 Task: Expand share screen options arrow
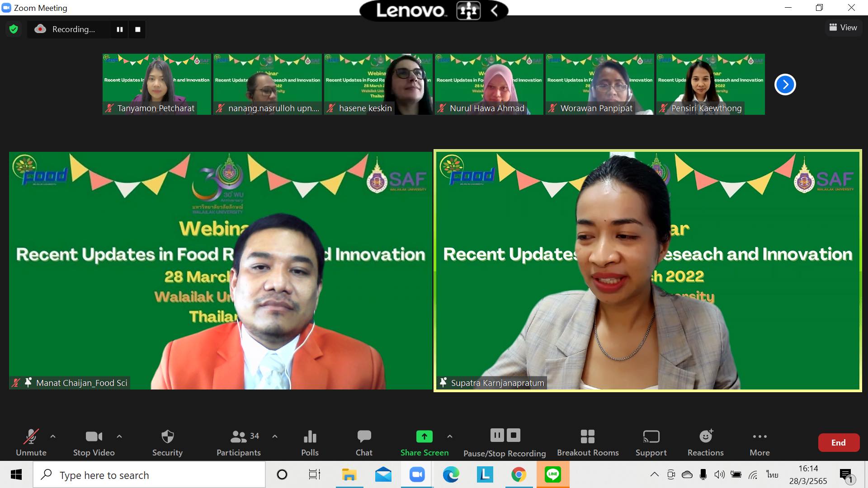click(x=449, y=436)
